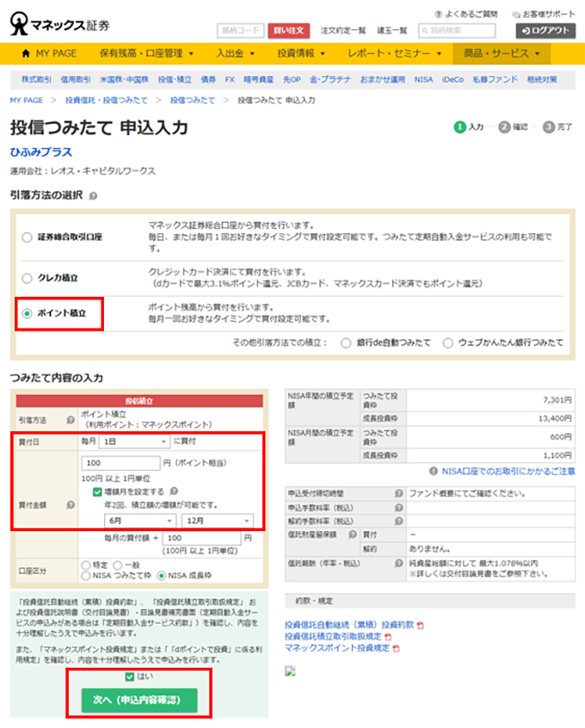Image resolution: width=585 pixels, height=728 pixels.
Task: Click 投信つみたて breadcrumb link
Action: pyautogui.click(x=192, y=101)
